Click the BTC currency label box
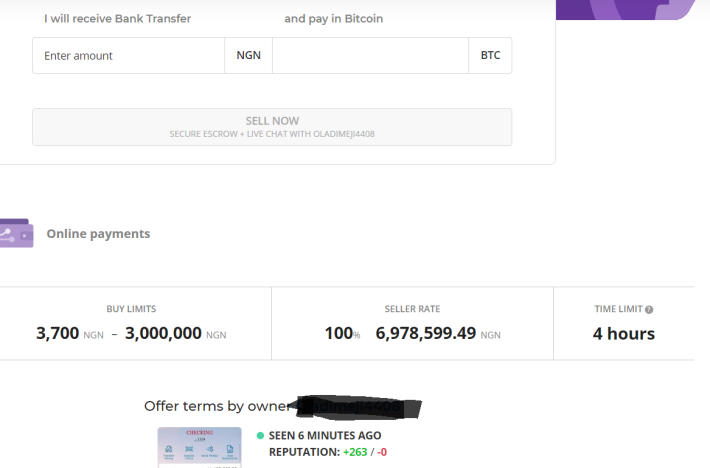Screen dimensions: 710x468 pyautogui.click(x=490, y=55)
